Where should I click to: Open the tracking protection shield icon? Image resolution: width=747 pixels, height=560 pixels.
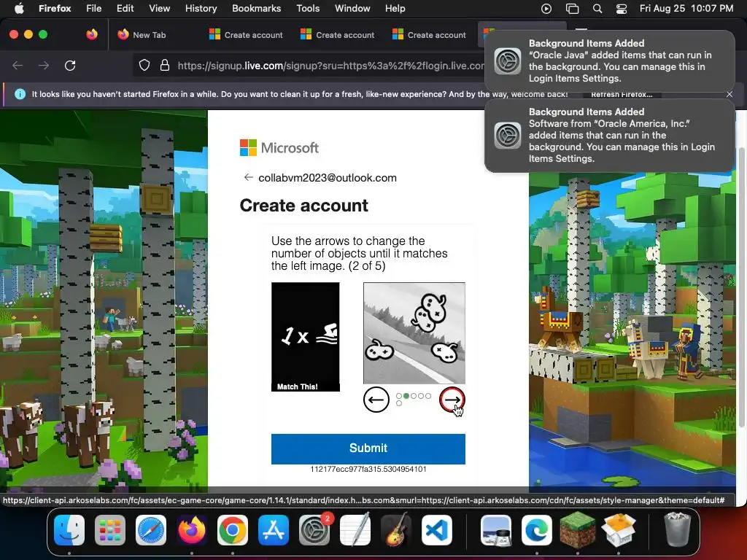point(144,65)
